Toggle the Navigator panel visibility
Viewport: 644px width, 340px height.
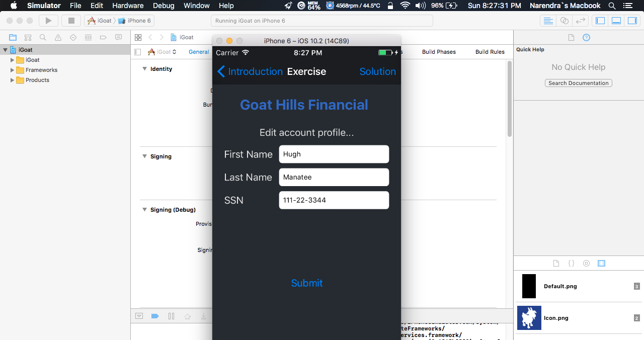(x=600, y=21)
